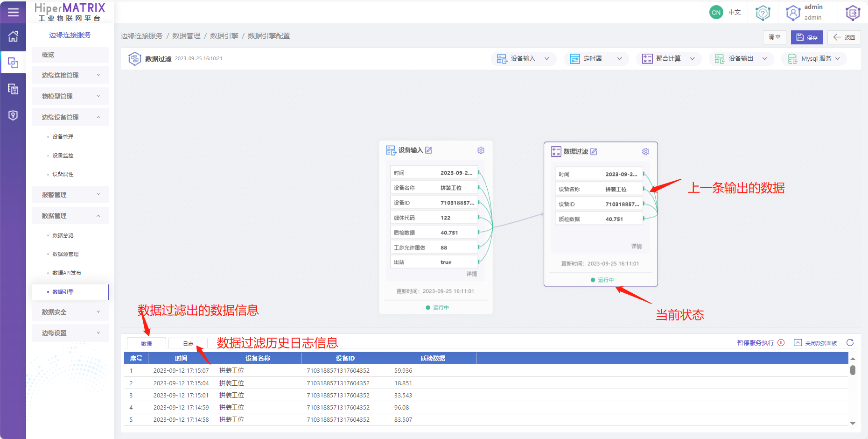Click the pause circle icon beside 暂停服务执行
The width and height of the screenshot is (868, 439).
click(781, 343)
